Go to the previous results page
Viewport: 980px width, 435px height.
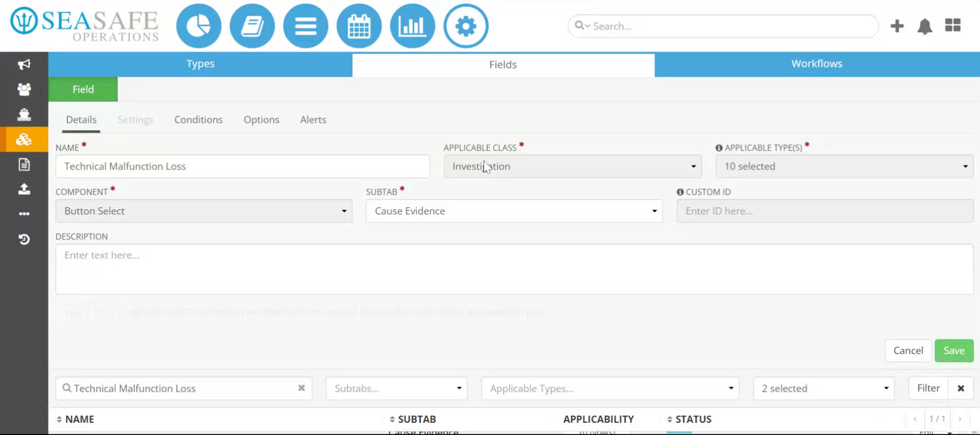click(915, 419)
